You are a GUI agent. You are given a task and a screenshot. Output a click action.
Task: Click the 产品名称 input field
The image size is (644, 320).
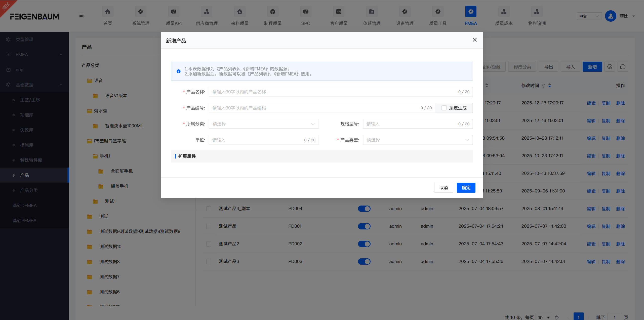point(302,92)
